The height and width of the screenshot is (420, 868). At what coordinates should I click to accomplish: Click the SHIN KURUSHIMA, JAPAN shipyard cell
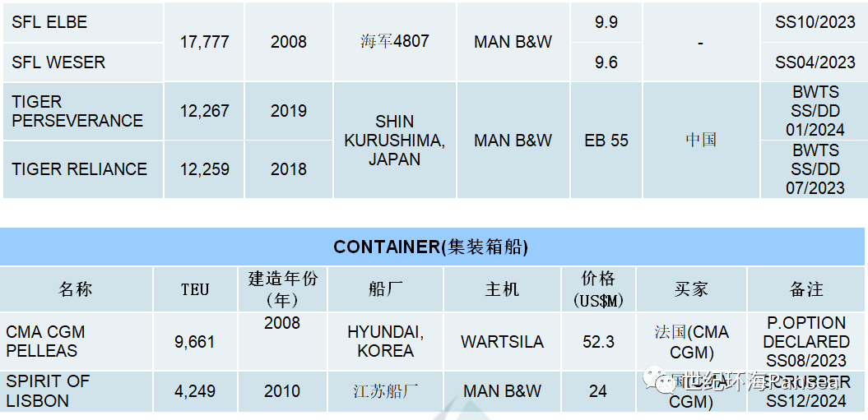(x=395, y=140)
